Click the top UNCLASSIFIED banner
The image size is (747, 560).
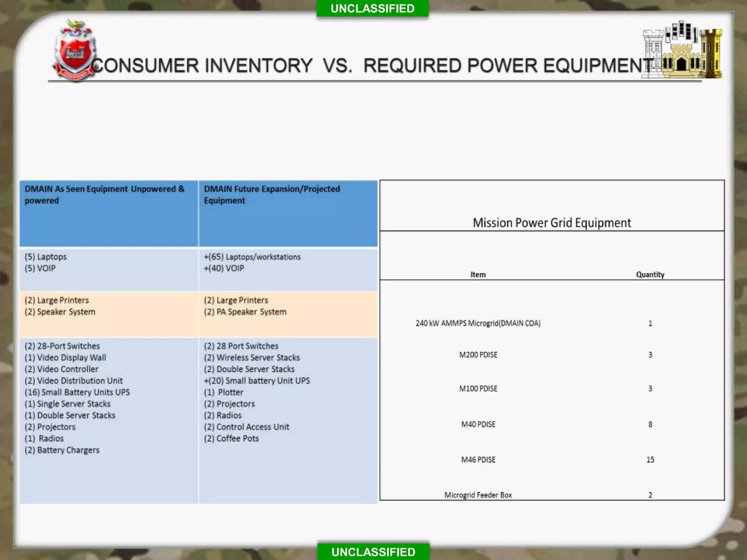[372, 8]
